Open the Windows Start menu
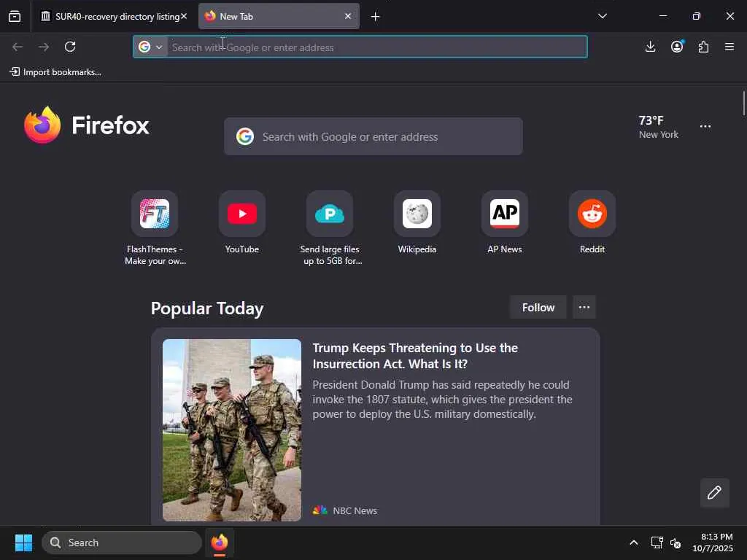 pos(24,542)
